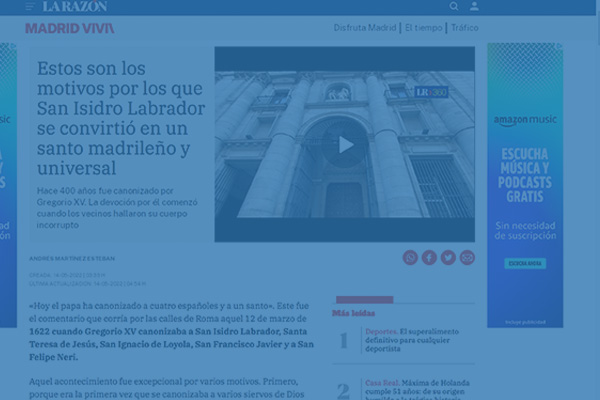The height and width of the screenshot is (400, 600).
Task: Click the Más leídas heading
Action: pos(353,313)
